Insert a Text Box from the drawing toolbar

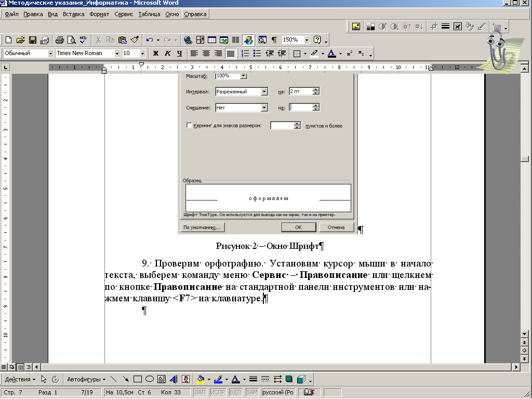[x=162, y=379]
